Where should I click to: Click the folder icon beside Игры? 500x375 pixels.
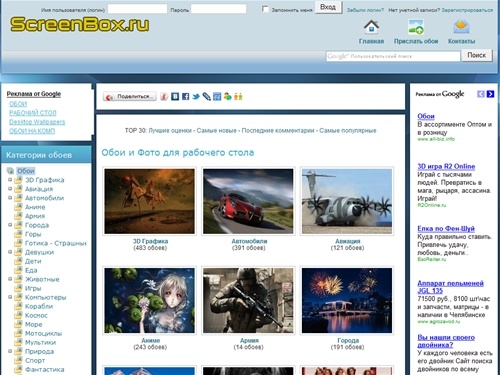(x=18, y=288)
